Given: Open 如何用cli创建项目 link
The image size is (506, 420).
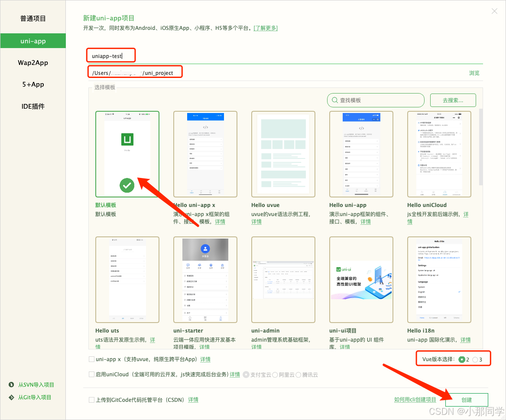Looking at the screenshot, I should coord(415,400).
